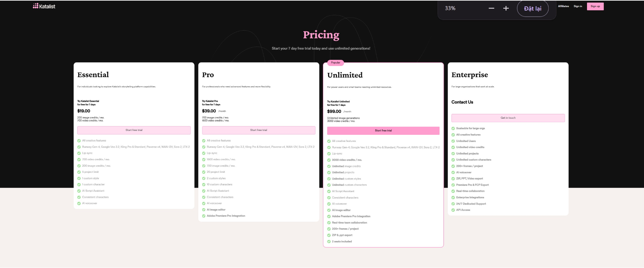The width and height of the screenshot is (644, 268).
Task: Click the Popular badge on the Unlimited card
Action: point(336,63)
